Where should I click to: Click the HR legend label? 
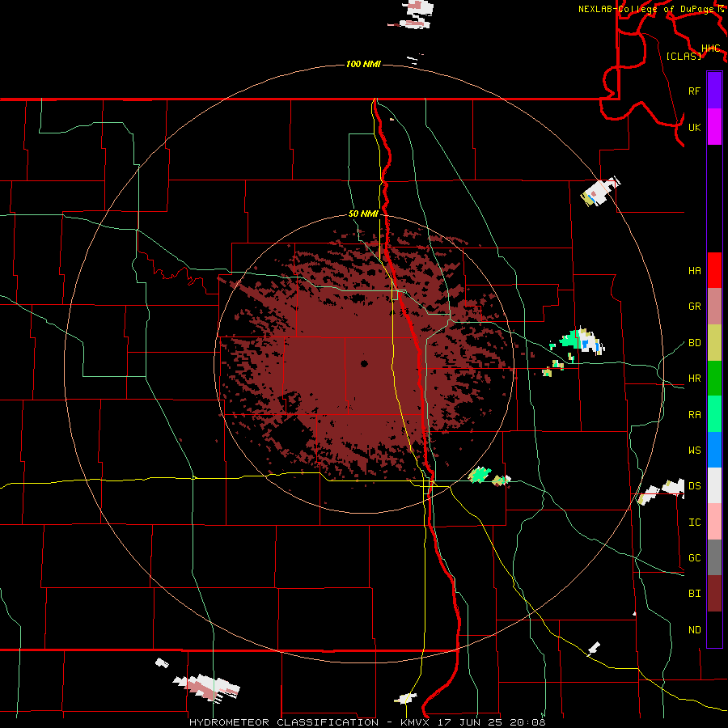pyautogui.click(x=694, y=379)
